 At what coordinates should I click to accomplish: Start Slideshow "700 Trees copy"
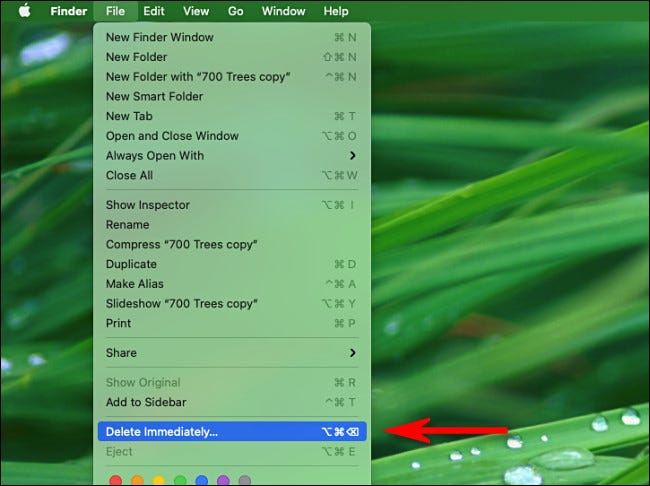[x=182, y=303]
